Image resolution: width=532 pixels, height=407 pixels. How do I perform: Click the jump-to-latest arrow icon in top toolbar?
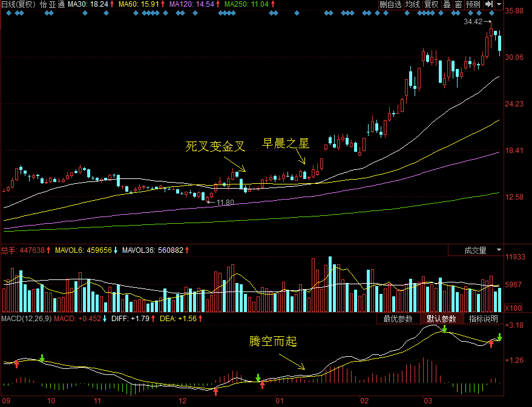pyautogui.click(x=489, y=5)
